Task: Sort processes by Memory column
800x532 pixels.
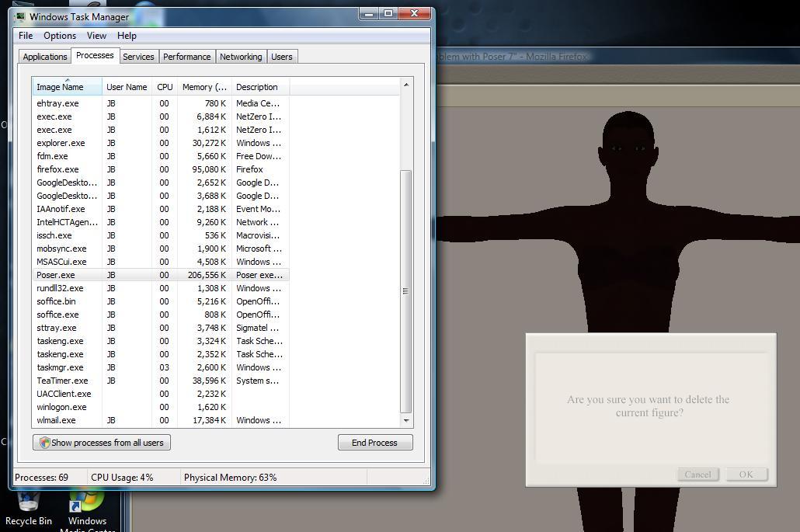Action: [204, 87]
